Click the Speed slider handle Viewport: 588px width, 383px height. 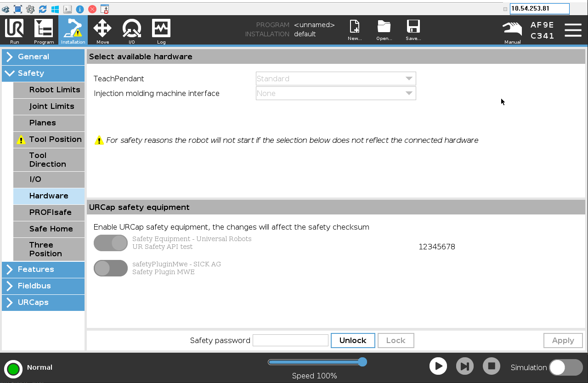(x=362, y=362)
